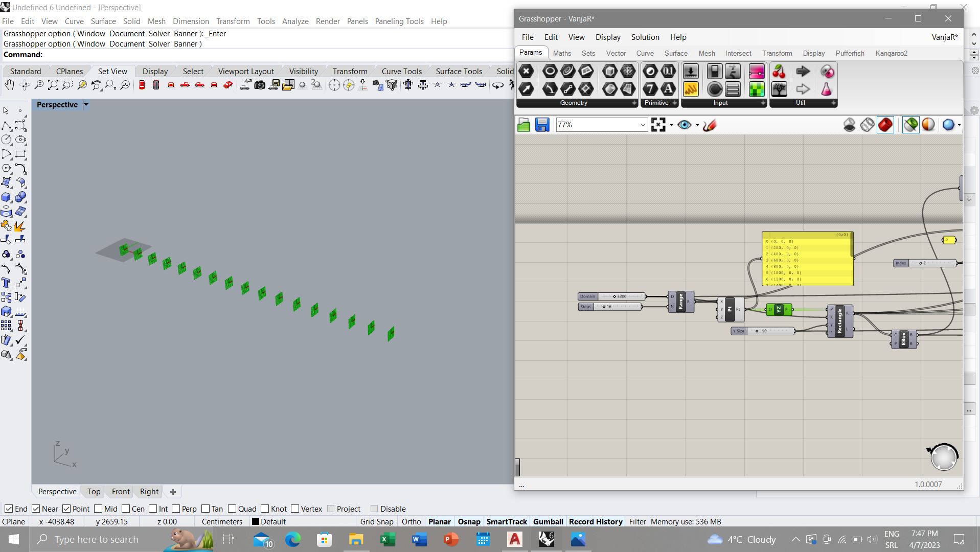
Task: Open the Solution menu in Grasshopper
Action: click(645, 37)
